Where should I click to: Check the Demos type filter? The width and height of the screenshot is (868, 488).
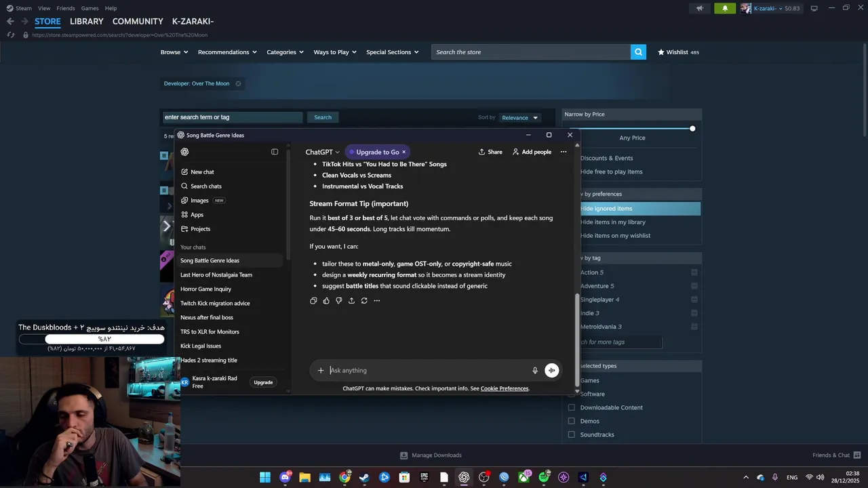point(571,421)
